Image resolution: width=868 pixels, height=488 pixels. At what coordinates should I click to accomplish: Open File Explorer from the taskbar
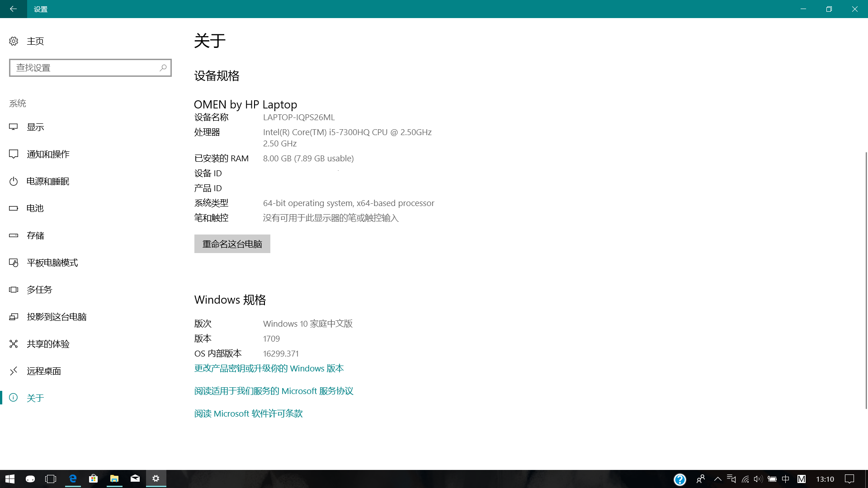click(114, 479)
